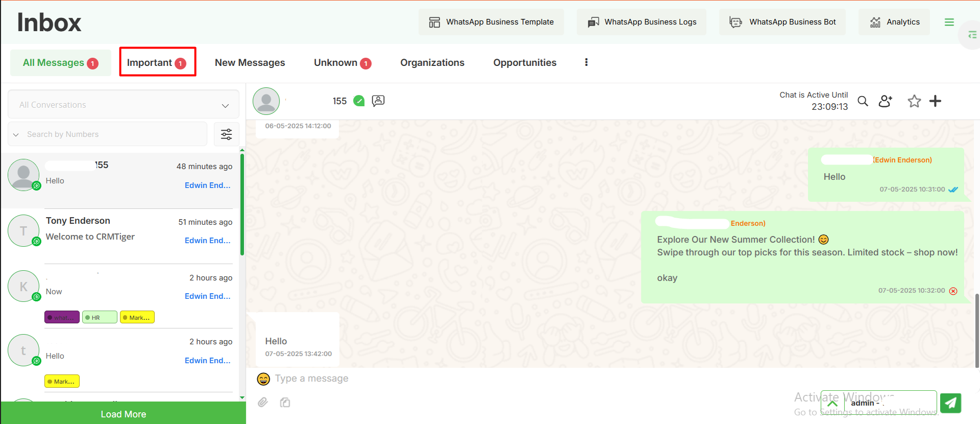Click the copy template icon beside paperclip
This screenshot has height=424, width=980.
click(x=285, y=402)
